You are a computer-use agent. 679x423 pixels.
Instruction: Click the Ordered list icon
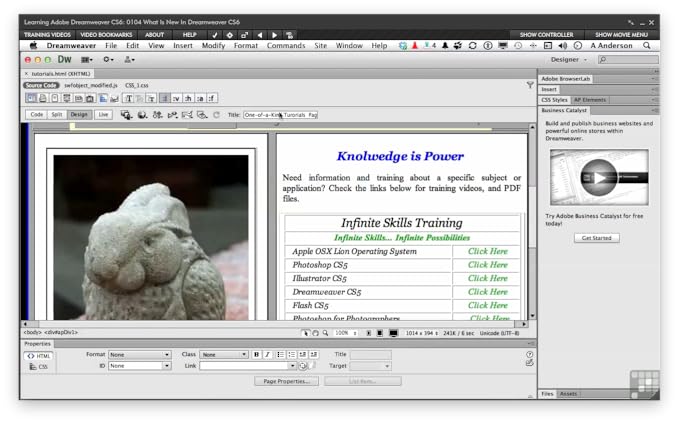coord(291,355)
